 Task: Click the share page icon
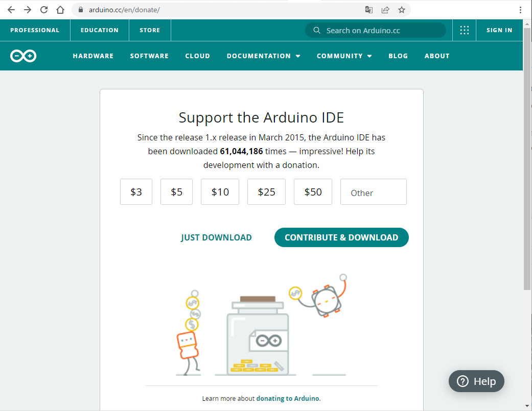pyautogui.click(x=385, y=10)
